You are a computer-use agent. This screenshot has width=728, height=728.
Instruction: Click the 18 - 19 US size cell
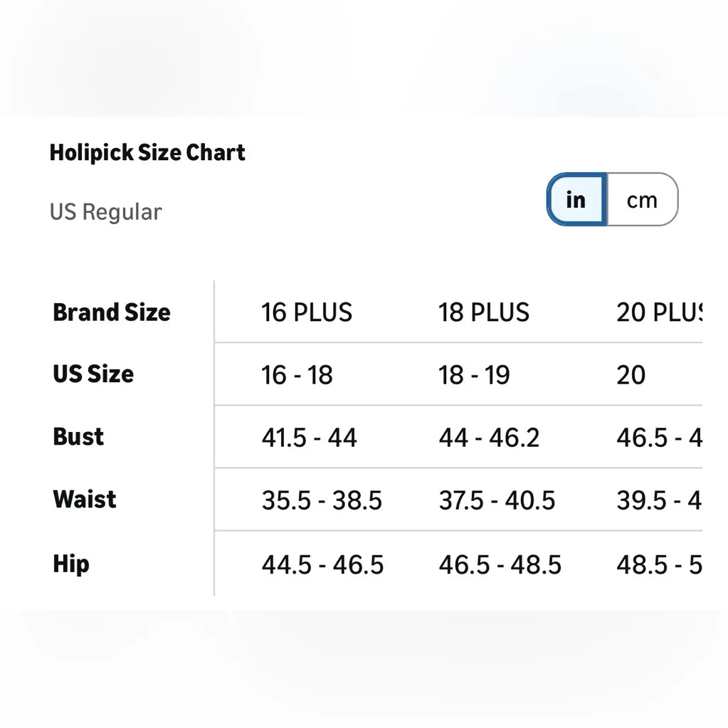point(474,375)
